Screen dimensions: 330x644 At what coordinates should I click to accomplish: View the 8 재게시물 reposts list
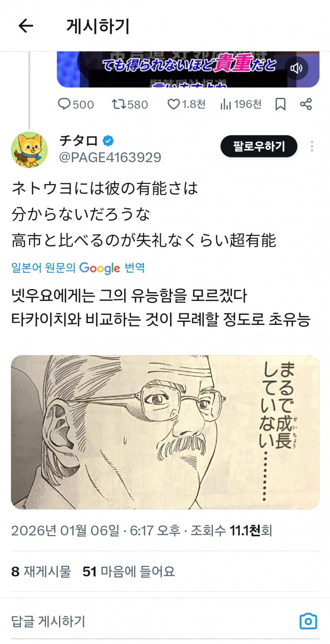[x=41, y=571]
